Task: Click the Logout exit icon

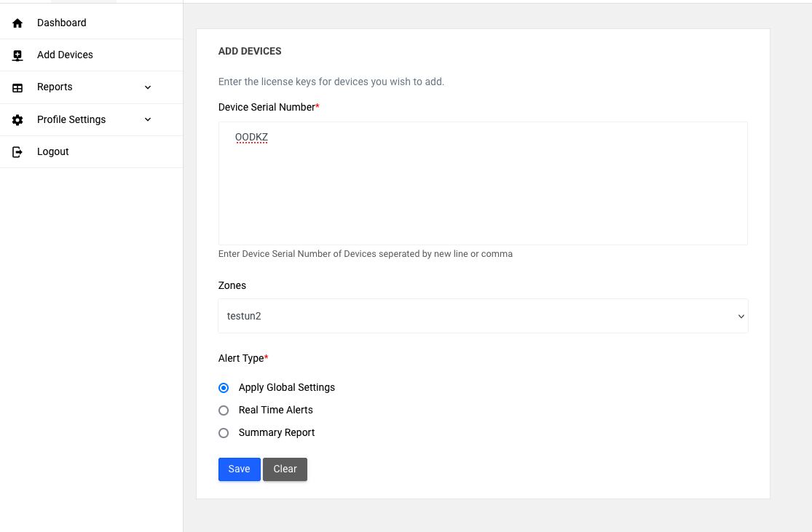Action: tap(18, 152)
